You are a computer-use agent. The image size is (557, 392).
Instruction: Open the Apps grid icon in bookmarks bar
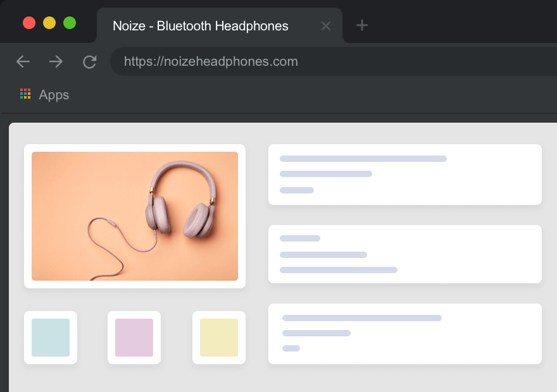(25, 94)
